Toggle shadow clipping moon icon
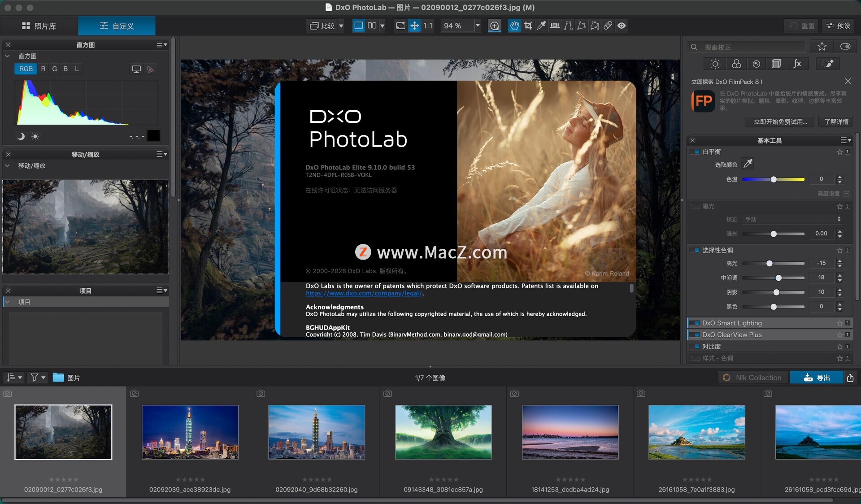This screenshot has width=861, height=504. click(x=21, y=136)
